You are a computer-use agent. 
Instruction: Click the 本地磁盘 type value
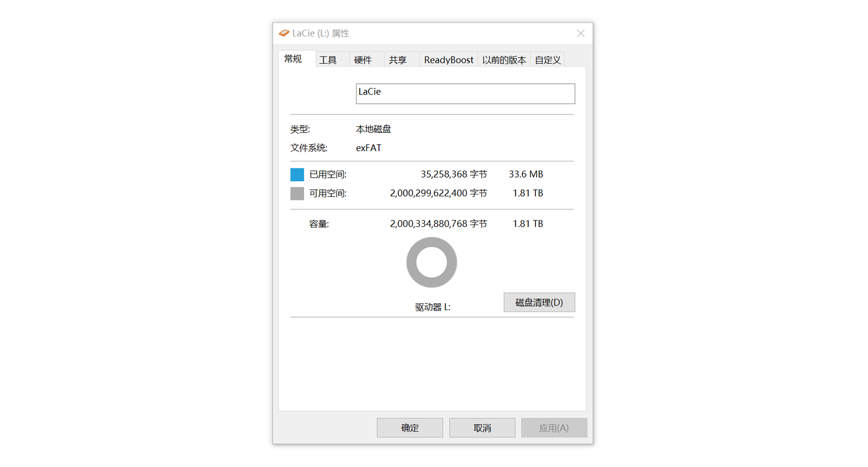[373, 129]
